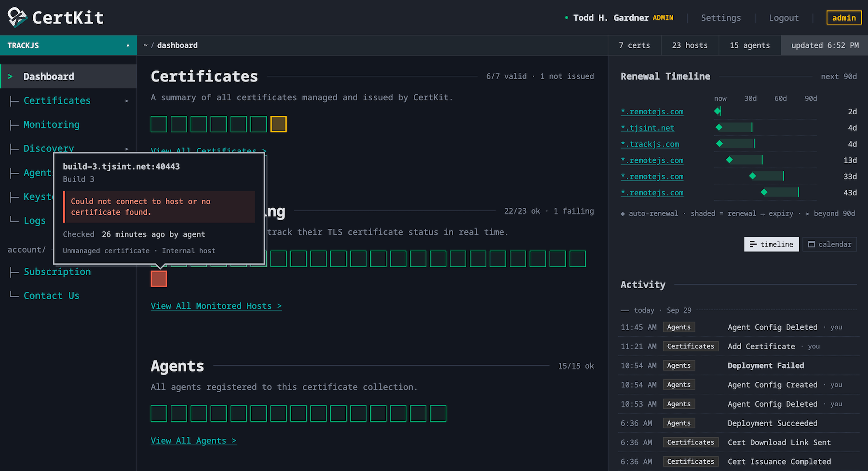Open the Deployment Failed activity entry

pyautogui.click(x=766, y=366)
